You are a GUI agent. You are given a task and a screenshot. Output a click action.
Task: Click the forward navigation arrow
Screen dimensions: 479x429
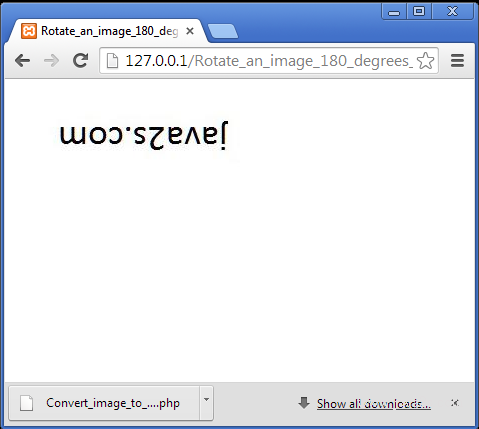51,61
